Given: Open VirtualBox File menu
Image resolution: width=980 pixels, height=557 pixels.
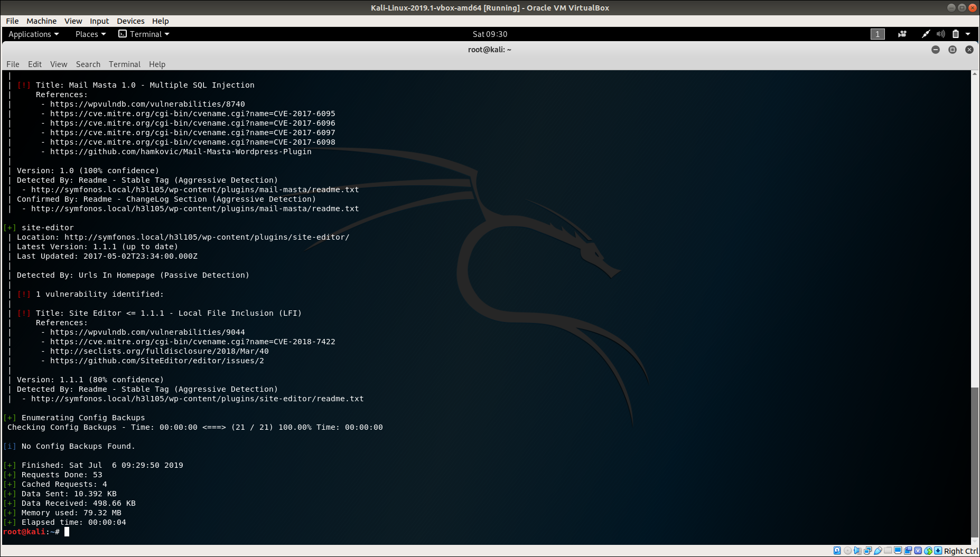Looking at the screenshot, I should [x=12, y=21].
